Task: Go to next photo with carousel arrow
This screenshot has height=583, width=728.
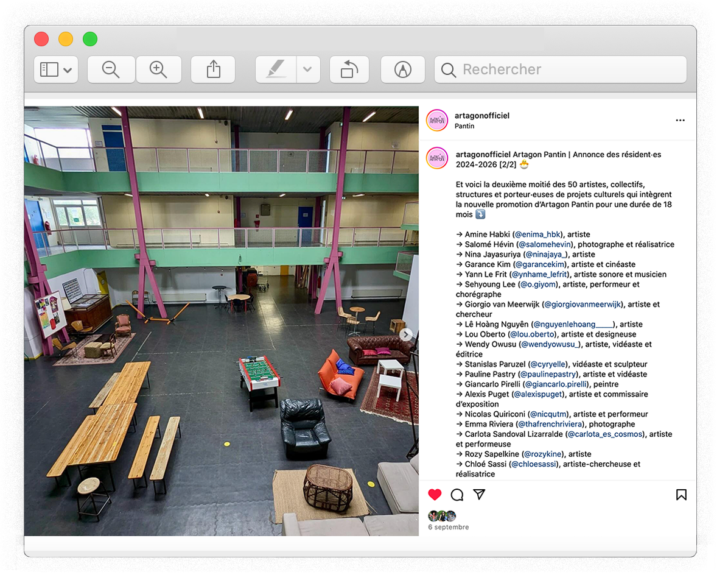Action: (406, 334)
